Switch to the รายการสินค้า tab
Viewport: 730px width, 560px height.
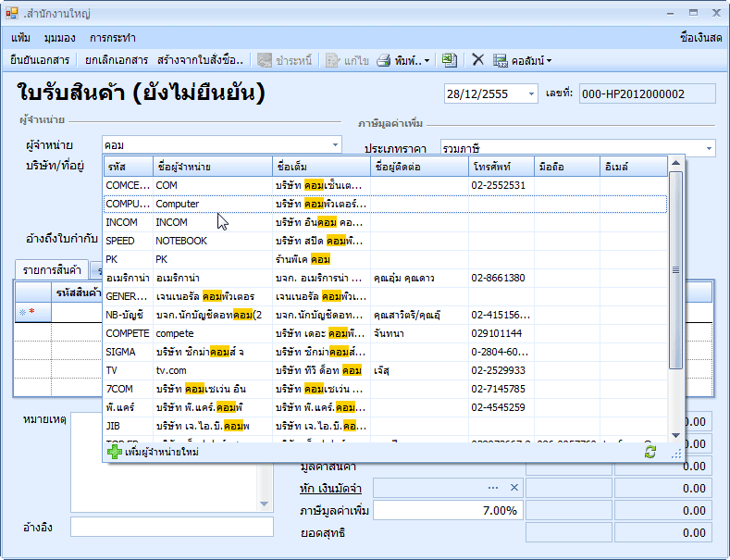tap(51, 270)
